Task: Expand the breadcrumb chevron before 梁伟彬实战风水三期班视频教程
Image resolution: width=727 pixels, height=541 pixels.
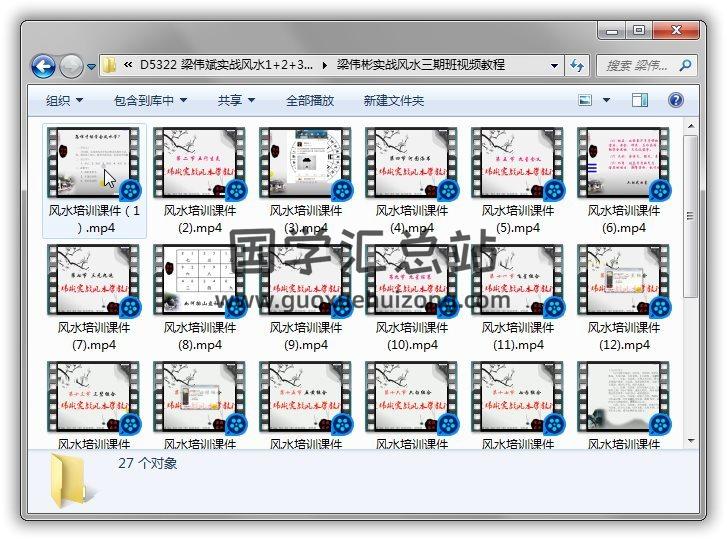Action: (324, 66)
